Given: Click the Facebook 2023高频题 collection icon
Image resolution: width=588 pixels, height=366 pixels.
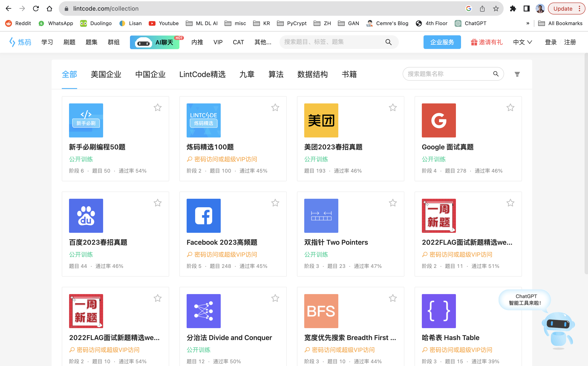Looking at the screenshot, I should (x=203, y=216).
